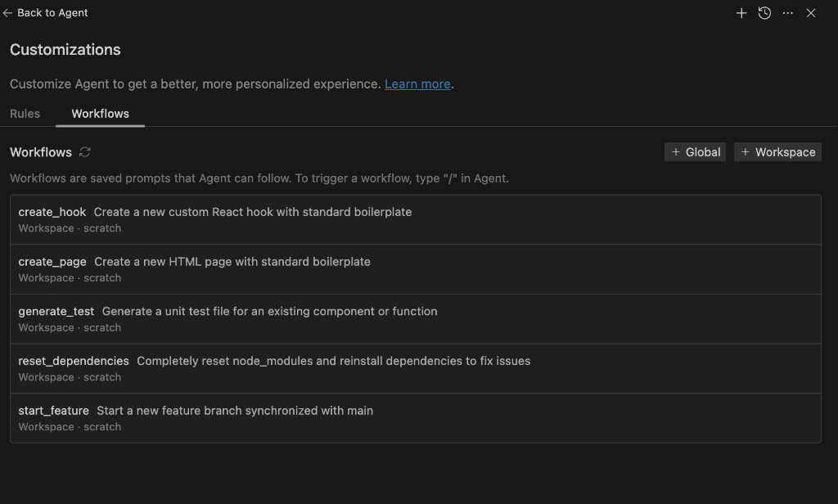Select the Workflows tab
The width and height of the screenshot is (838, 504).
(100, 114)
